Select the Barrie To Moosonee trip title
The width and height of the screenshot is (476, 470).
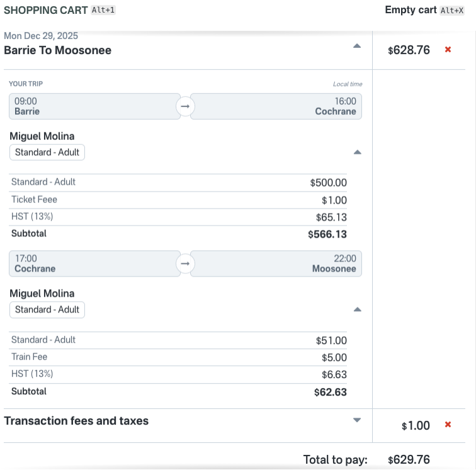click(58, 50)
